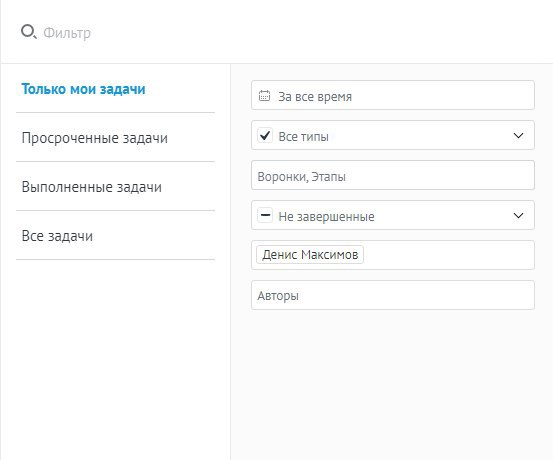This screenshot has height=460, width=553.
Task: Click the Денис Максимов user tag
Action: [x=310, y=255]
